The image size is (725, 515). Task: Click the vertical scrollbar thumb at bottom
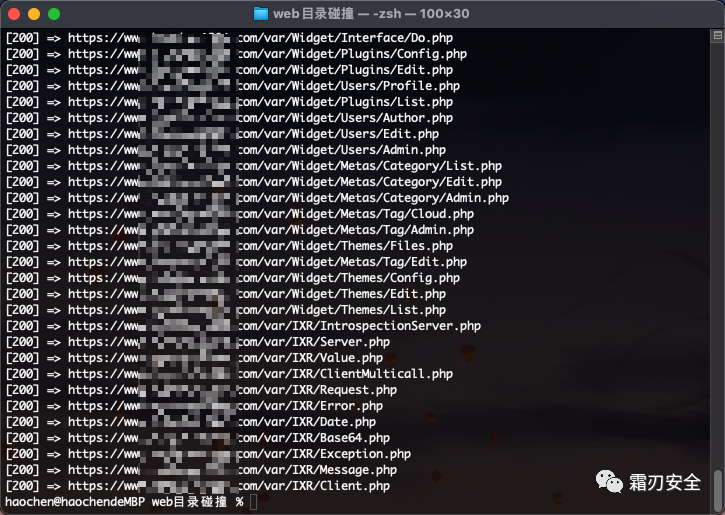718,490
